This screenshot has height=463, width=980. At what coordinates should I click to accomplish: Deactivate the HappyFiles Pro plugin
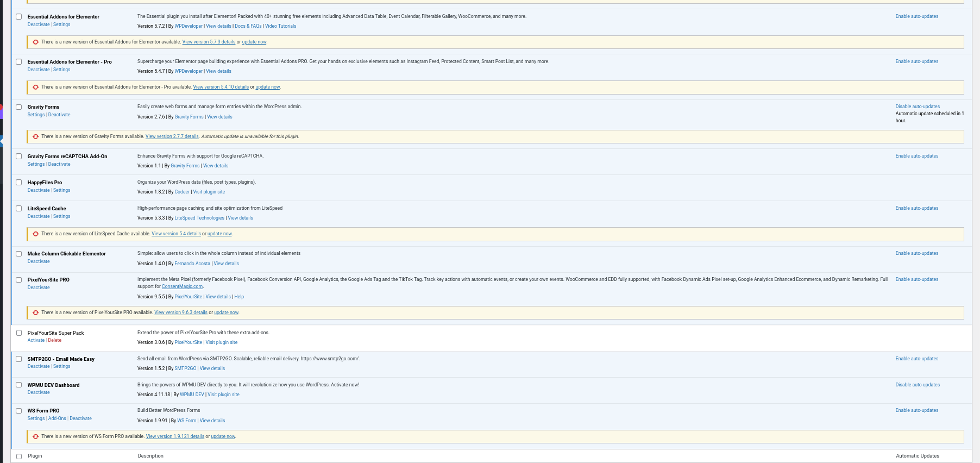coord(39,190)
